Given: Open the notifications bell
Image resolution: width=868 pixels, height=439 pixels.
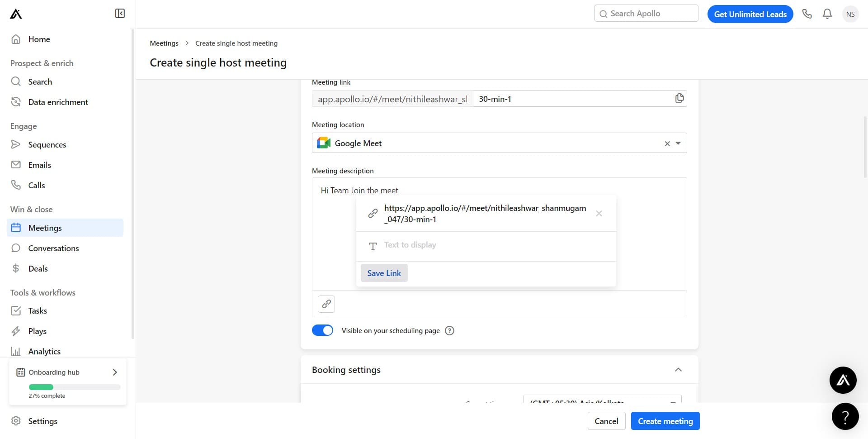Looking at the screenshot, I should pyautogui.click(x=827, y=14).
